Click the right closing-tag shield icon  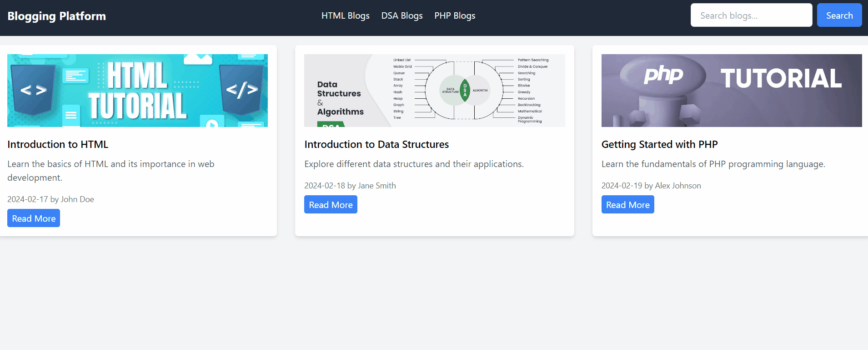pos(241,89)
